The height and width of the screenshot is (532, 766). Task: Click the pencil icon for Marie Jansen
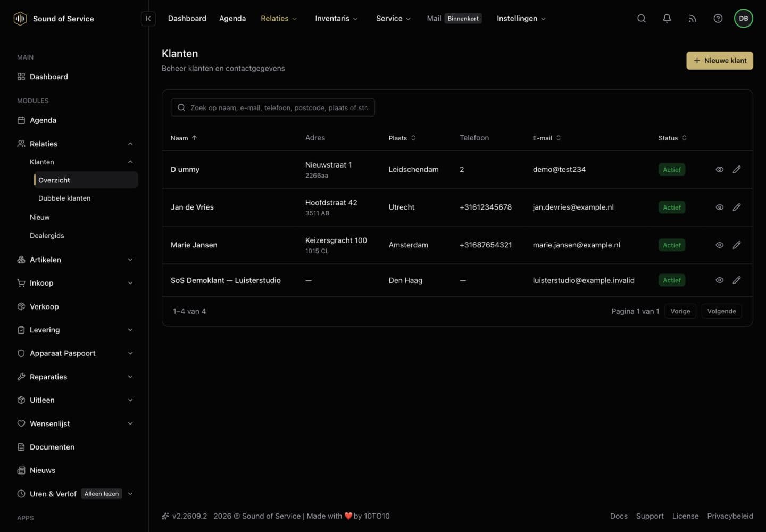(737, 245)
